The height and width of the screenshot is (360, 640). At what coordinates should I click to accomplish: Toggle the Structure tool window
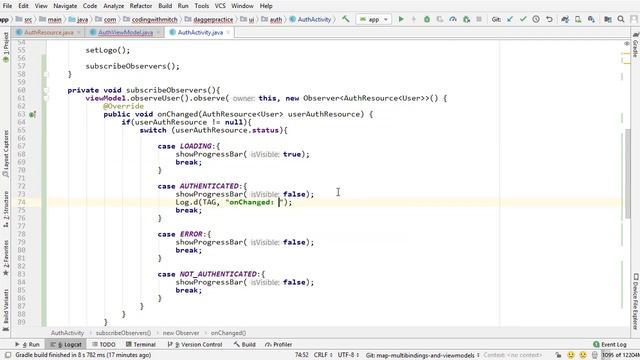pos(5,209)
